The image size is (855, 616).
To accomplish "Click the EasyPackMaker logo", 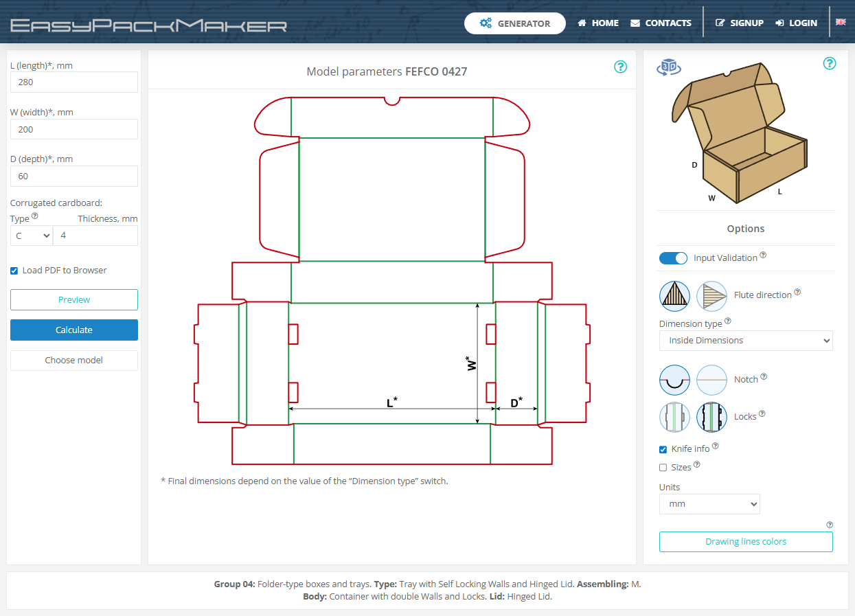I will tap(149, 25).
